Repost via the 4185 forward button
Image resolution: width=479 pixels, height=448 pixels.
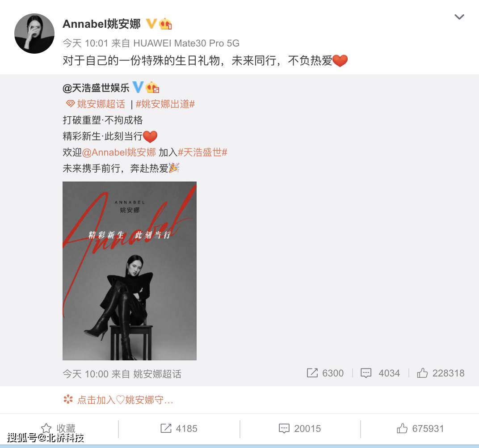point(179,428)
